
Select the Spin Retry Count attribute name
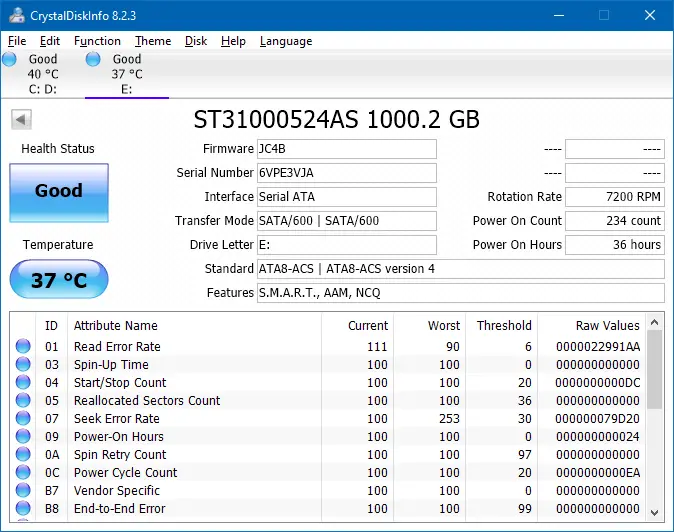pyautogui.click(x=120, y=455)
